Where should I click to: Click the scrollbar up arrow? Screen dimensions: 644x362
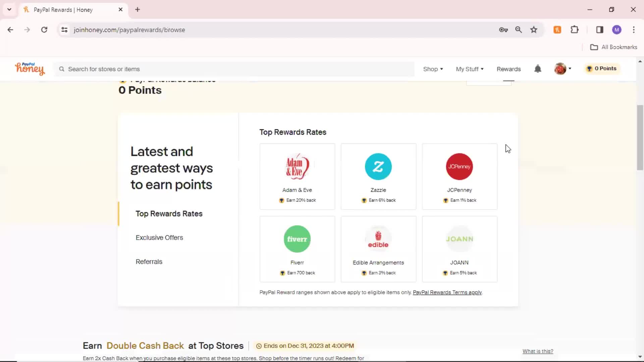640,61
